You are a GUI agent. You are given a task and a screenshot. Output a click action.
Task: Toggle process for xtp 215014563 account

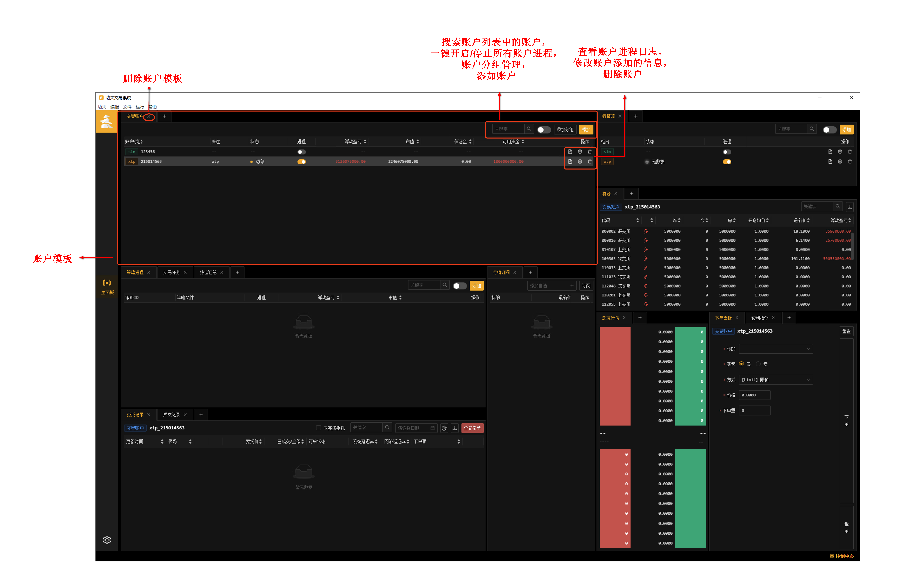click(302, 162)
